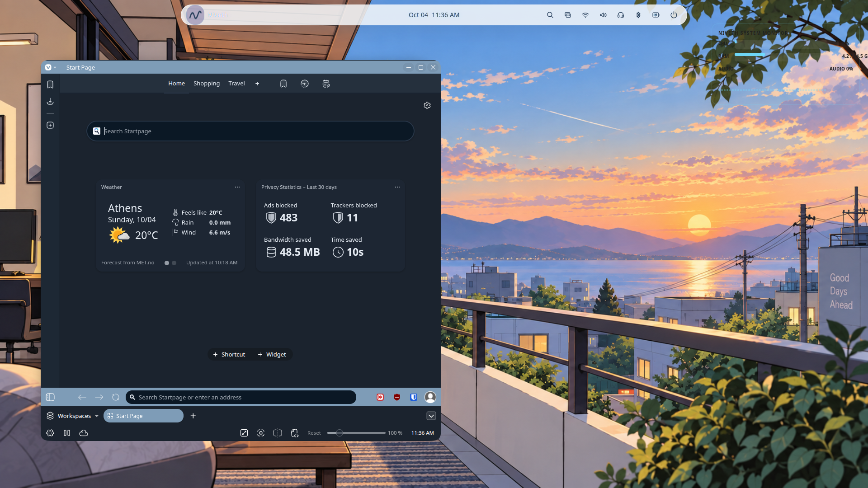Image resolution: width=868 pixels, height=488 pixels.
Task: Click the Startpage search engine icon
Action: (97, 131)
